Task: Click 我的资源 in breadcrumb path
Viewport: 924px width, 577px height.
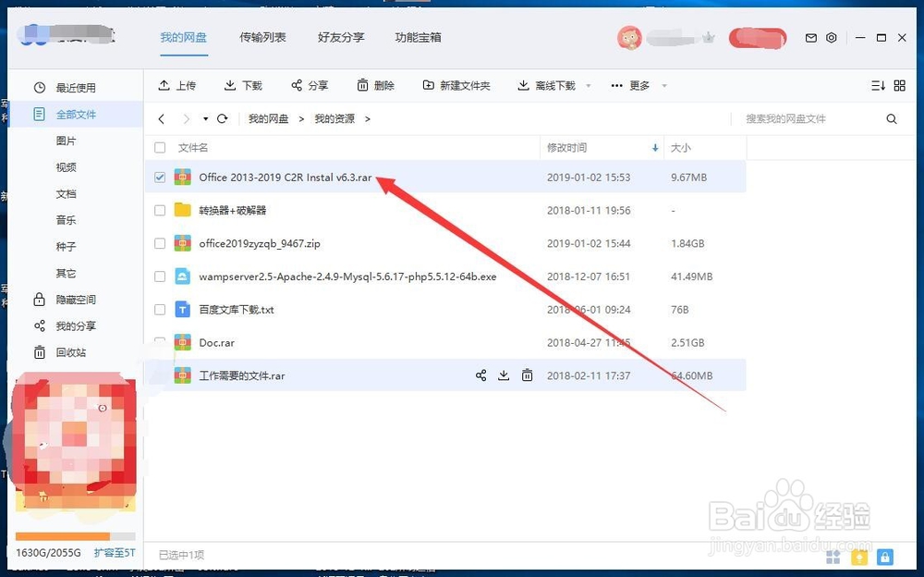Action: click(x=334, y=119)
